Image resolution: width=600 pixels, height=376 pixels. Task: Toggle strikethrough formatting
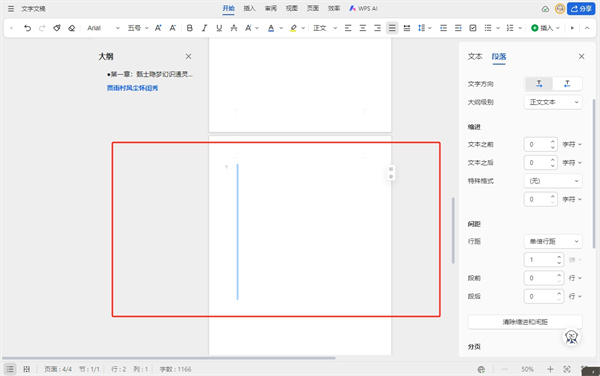tap(234, 28)
